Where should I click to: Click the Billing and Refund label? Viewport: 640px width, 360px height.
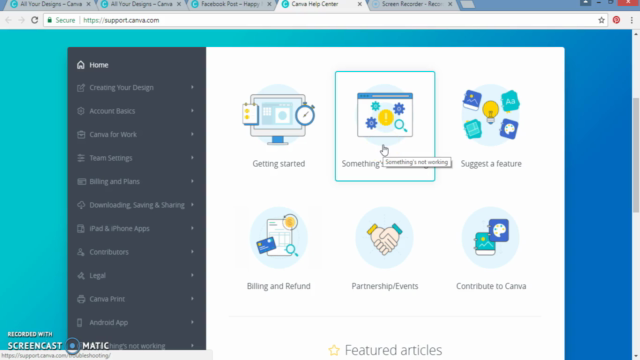(x=279, y=286)
